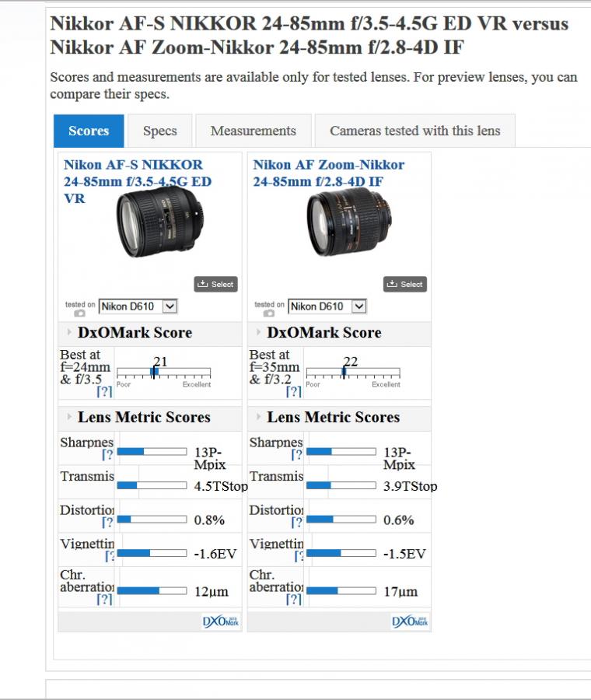Open Nikon AF-S NIKKOR 24-85mm f/3.5-4.5G link

[138, 181]
